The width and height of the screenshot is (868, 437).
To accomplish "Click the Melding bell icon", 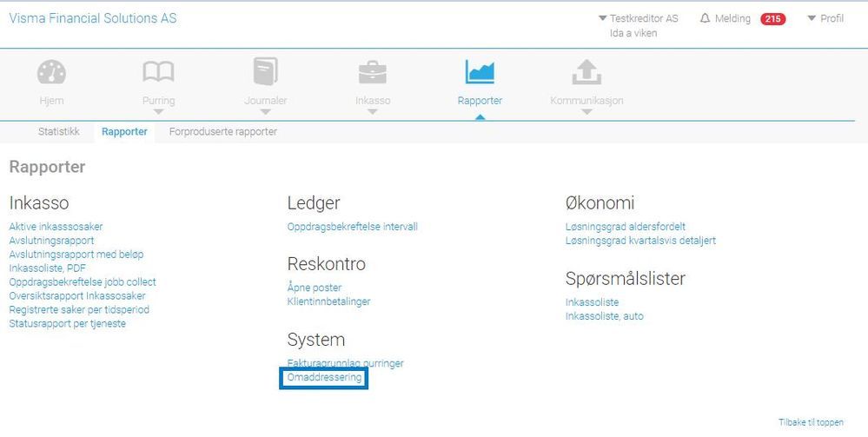I will [706, 18].
